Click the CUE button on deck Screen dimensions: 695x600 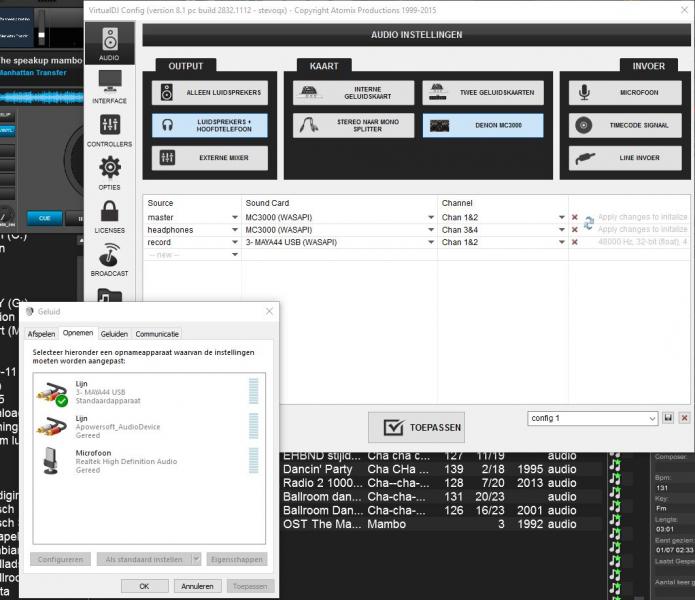pyautogui.click(x=44, y=218)
